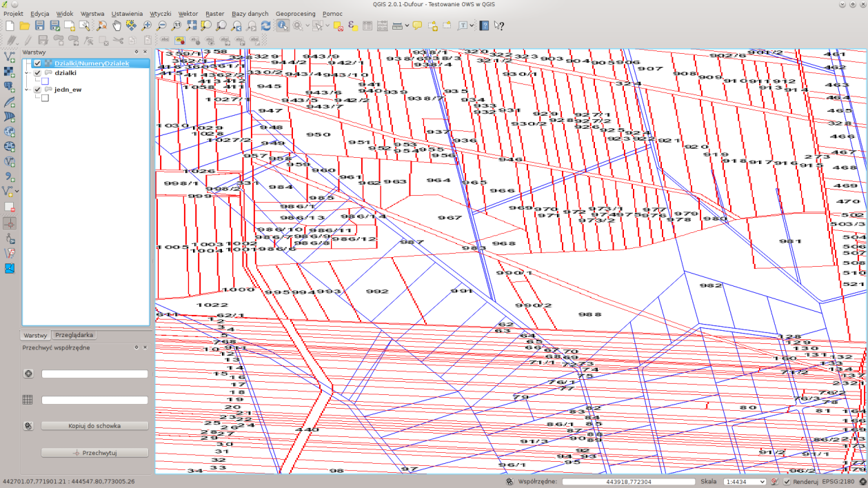This screenshot has width=868, height=488.
Task: Select the Zoom Out magnifier tool
Action: 161,26
